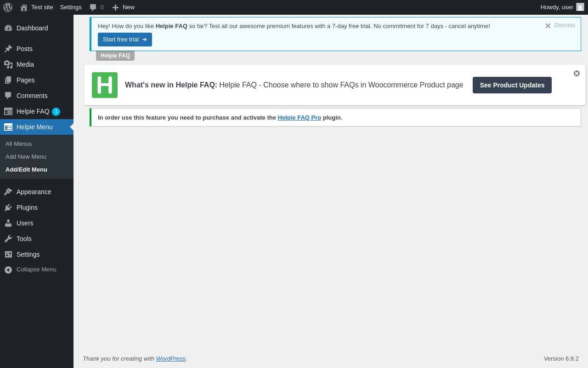Click New in the admin bar
Viewport: 588px width, 368px height.
(129, 7)
